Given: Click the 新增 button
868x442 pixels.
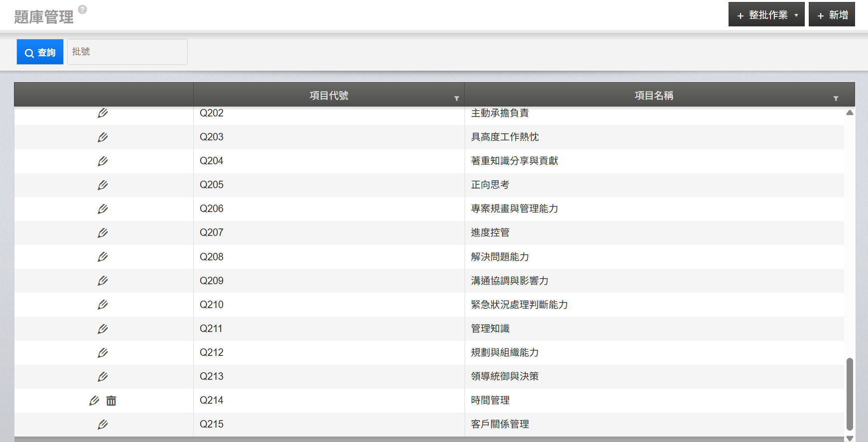Looking at the screenshot, I should [832, 15].
